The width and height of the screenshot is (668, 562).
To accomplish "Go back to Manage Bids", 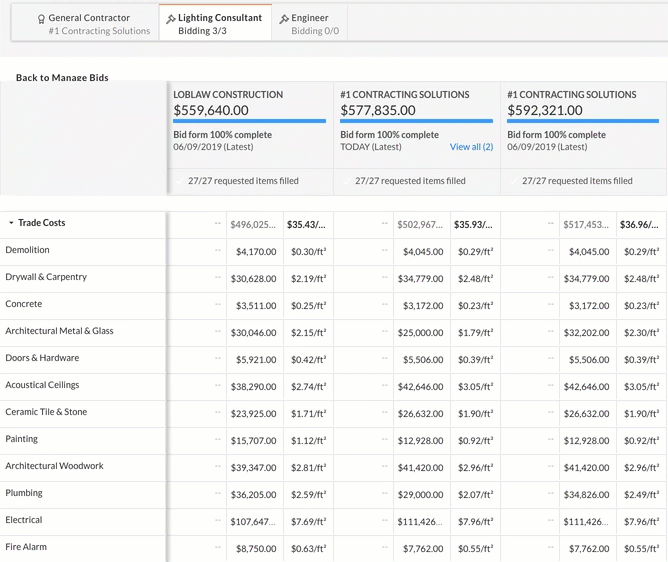I will [x=62, y=78].
